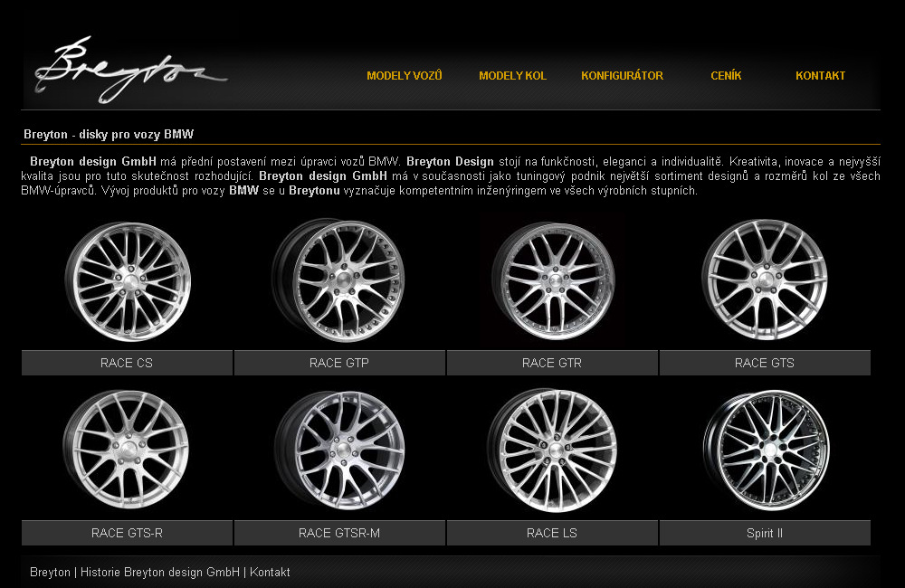This screenshot has height=588, width=905.
Task: Open the MODELY VOZŮ menu item
Action: pyautogui.click(x=404, y=76)
